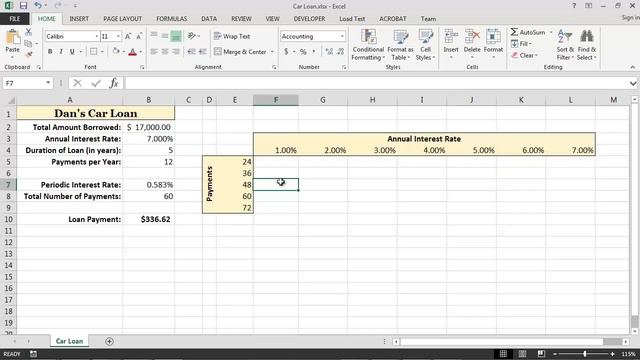
Task: Click the Merge & Center button
Action: tap(240, 51)
